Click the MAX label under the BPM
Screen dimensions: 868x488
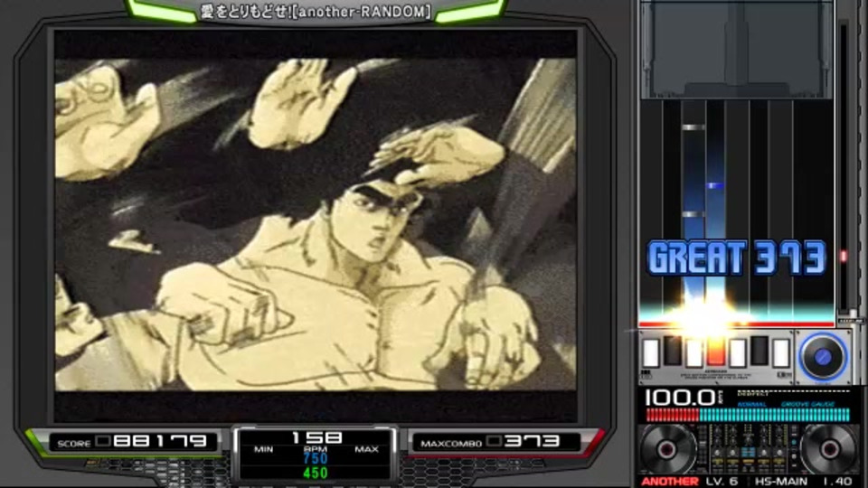click(366, 449)
